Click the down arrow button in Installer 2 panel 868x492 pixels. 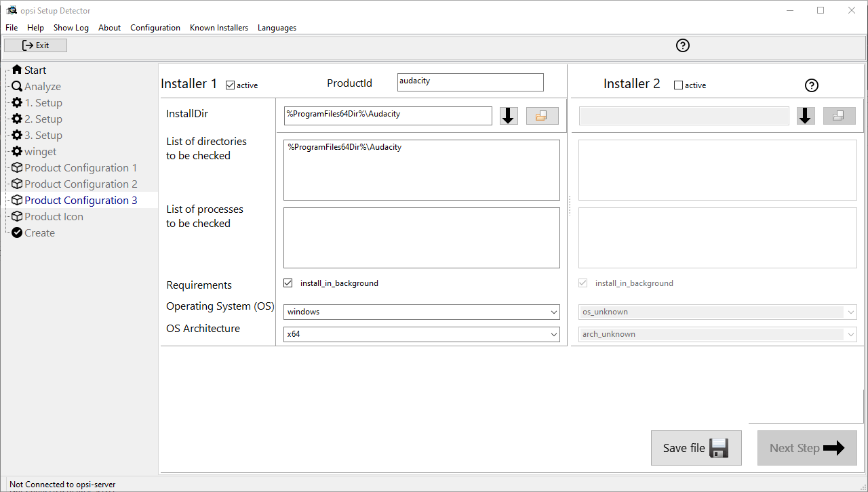[806, 116]
